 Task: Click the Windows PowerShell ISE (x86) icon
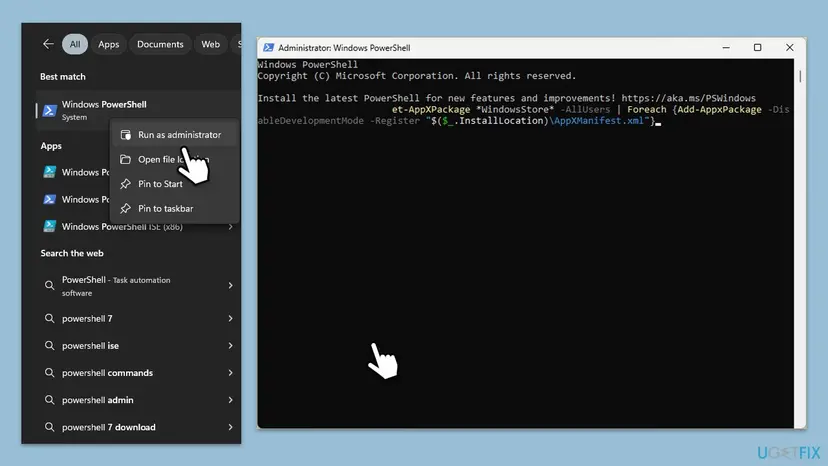pos(50,226)
